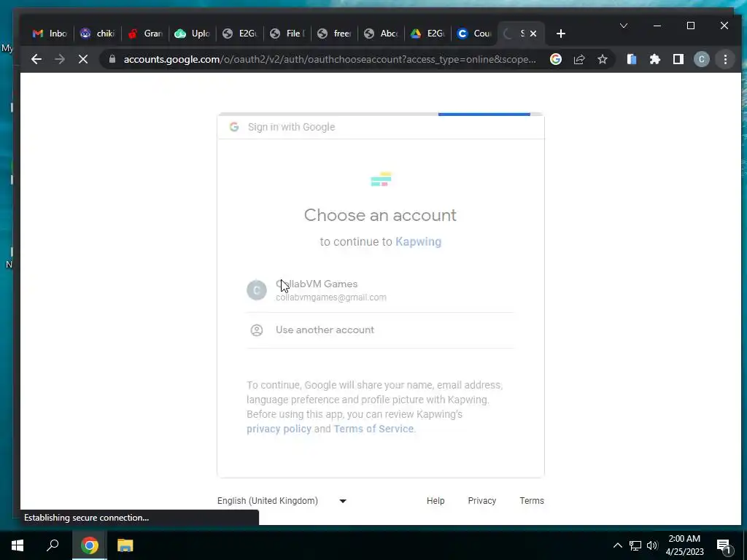Open the Terms of Service link

(x=373, y=429)
